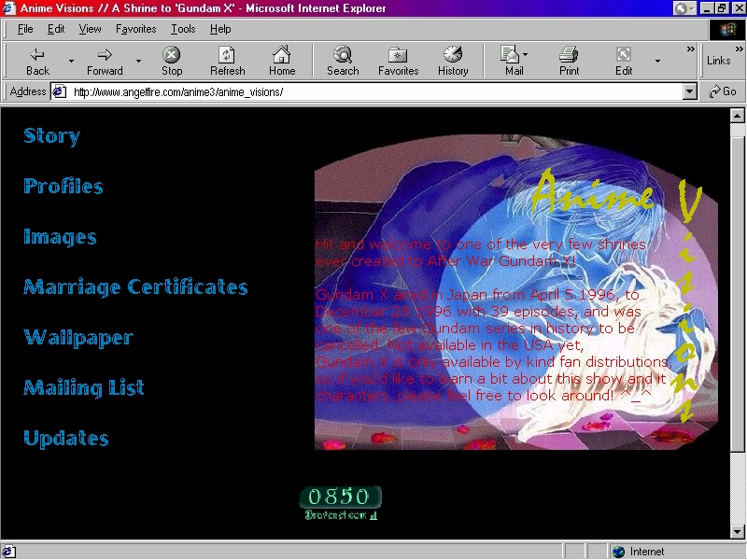The image size is (747, 560).
Task: Click the vertical scrollbar down arrow
Action: 738,531
